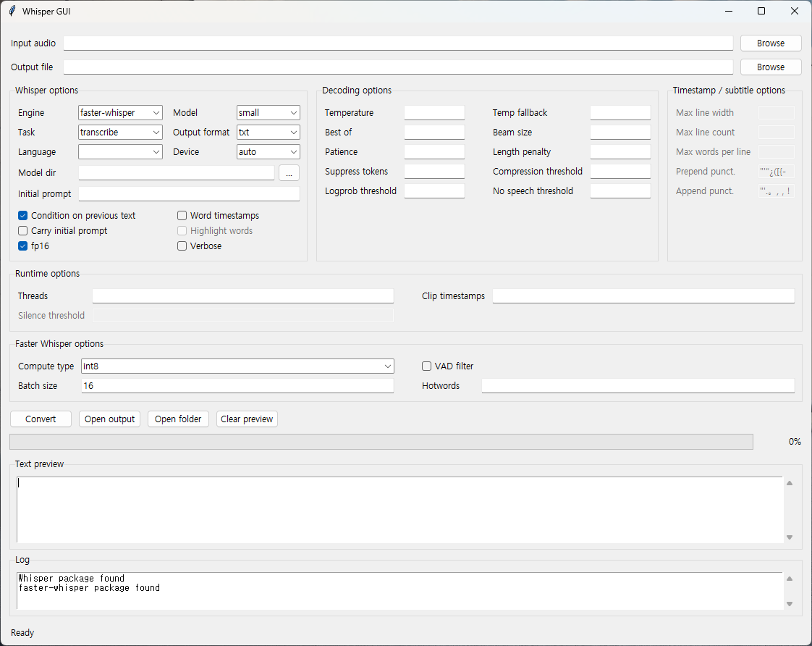The width and height of the screenshot is (812, 646).
Task: Open the Device dropdown set to auto
Action: 268,152
